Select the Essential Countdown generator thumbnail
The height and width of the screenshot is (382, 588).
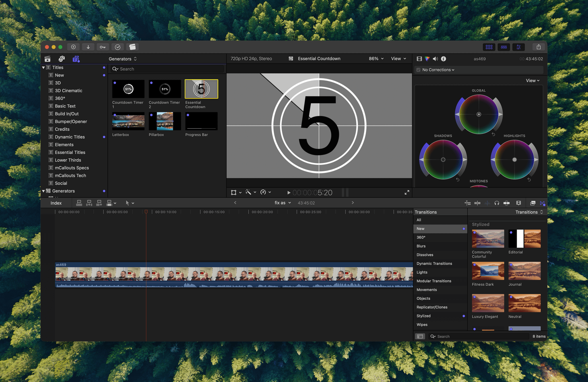(x=201, y=89)
